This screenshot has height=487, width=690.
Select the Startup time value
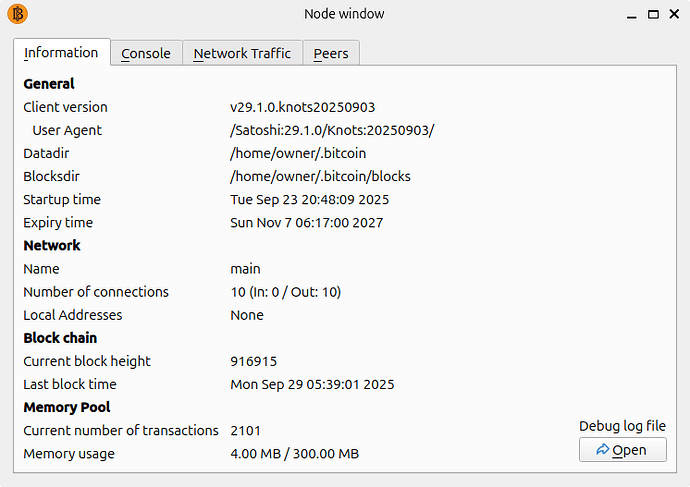(x=309, y=199)
